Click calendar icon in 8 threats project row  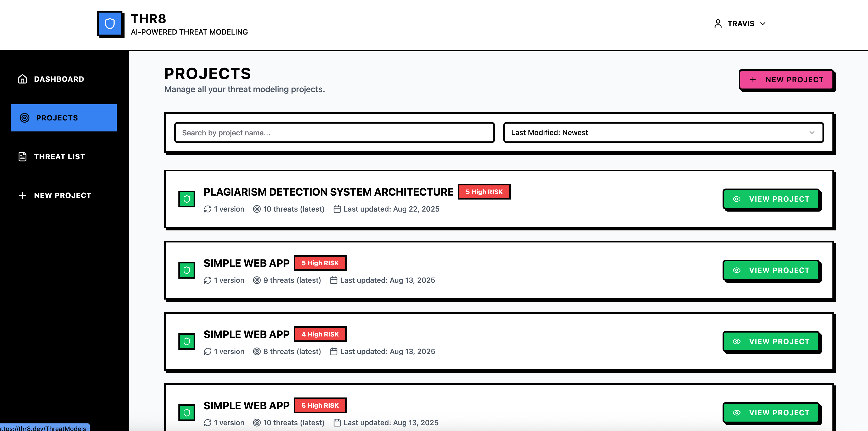(x=334, y=351)
